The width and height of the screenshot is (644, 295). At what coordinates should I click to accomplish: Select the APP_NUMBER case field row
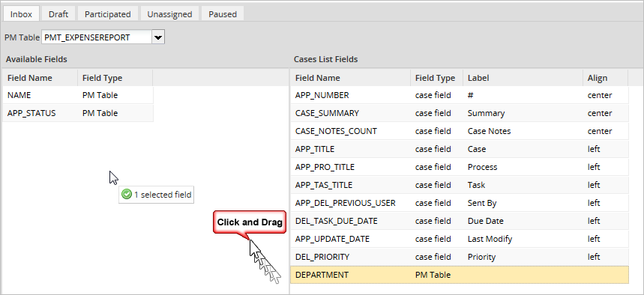point(459,95)
